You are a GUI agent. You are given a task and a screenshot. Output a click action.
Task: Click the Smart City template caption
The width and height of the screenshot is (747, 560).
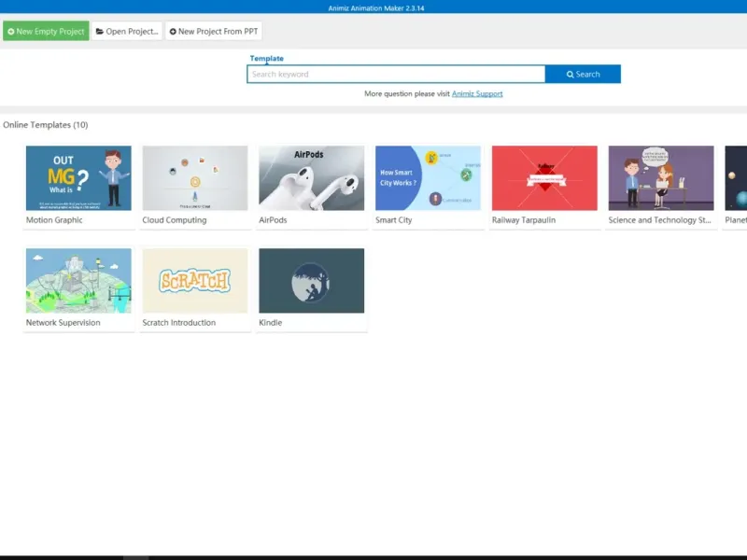(x=393, y=220)
